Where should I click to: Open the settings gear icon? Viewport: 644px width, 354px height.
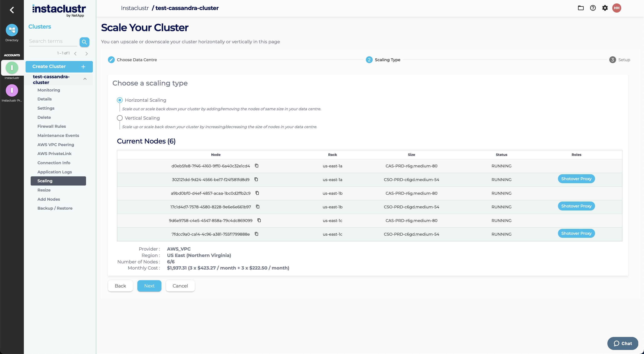click(x=605, y=8)
